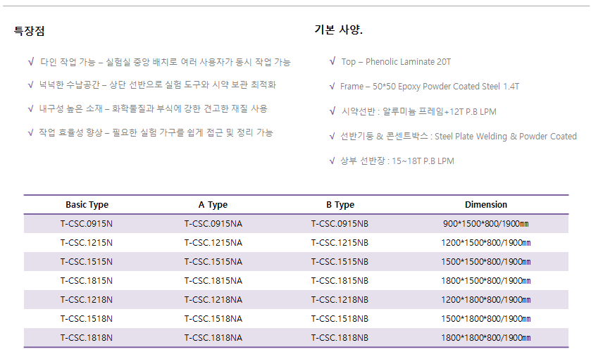This screenshot has width=591, height=364.
Task: Click checkmark beside Frame Epoxy Powder spec
Action: [x=332, y=87]
